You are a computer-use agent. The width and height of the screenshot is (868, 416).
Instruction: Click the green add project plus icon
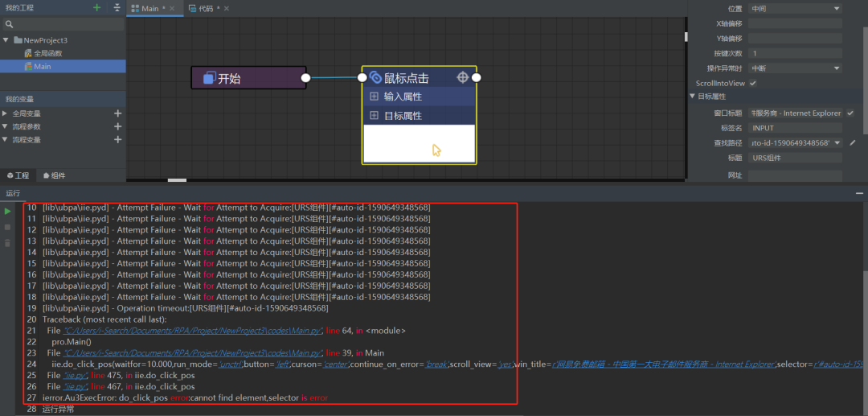pos(97,7)
